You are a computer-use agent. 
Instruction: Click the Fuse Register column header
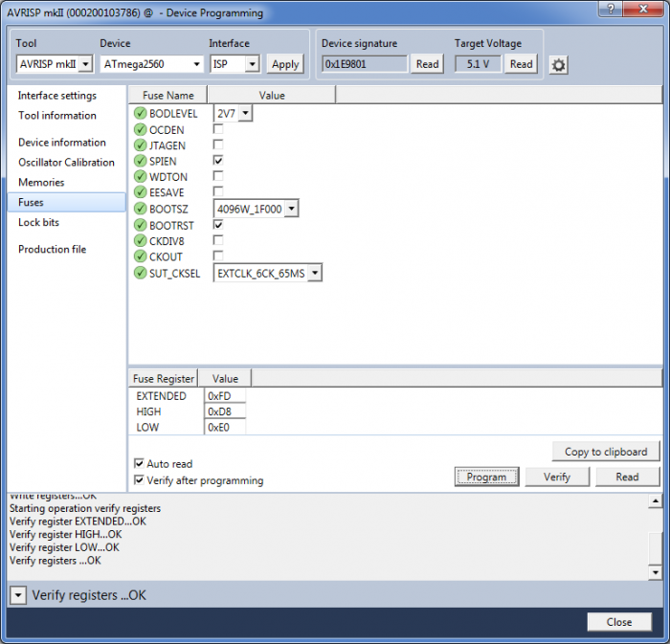click(164, 378)
